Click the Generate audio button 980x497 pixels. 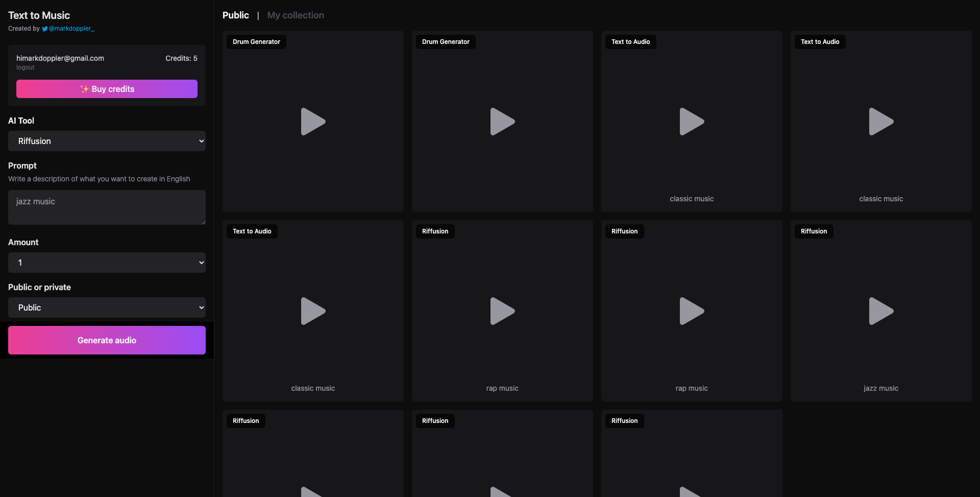point(106,340)
